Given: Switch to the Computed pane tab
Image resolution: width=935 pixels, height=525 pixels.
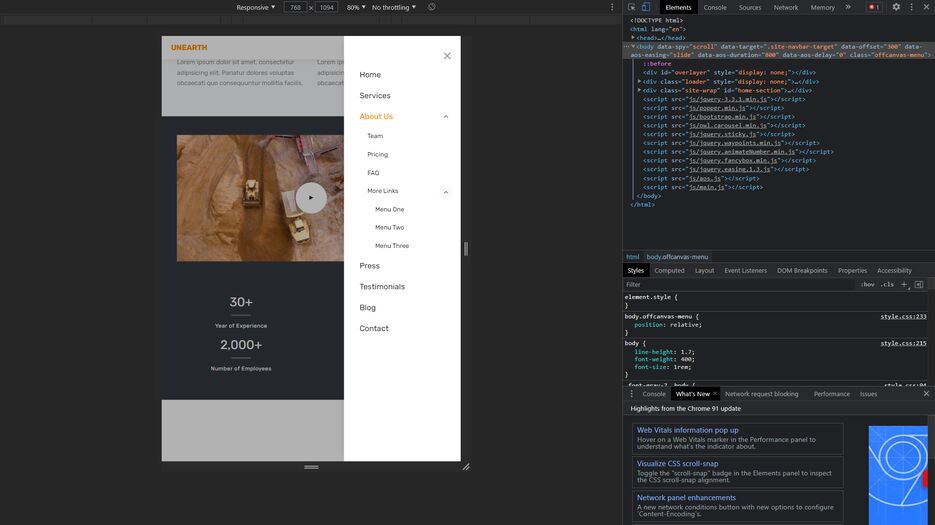Looking at the screenshot, I should (669, 271).
